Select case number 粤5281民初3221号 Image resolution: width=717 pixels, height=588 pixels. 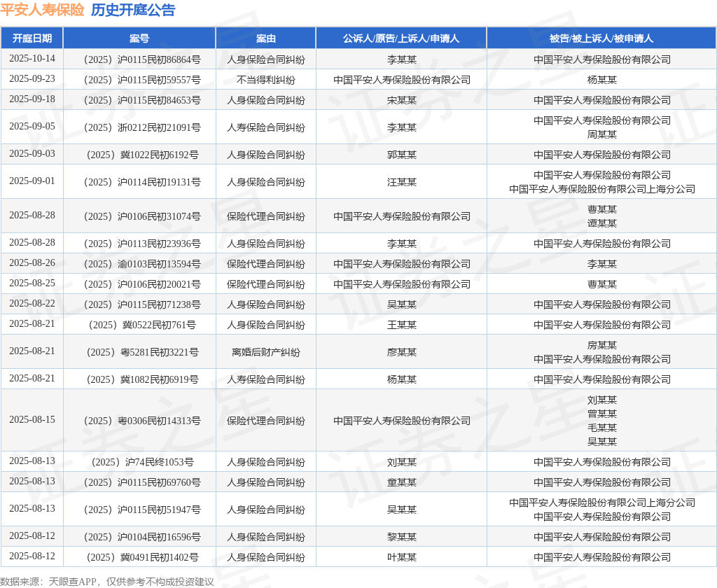142,353
